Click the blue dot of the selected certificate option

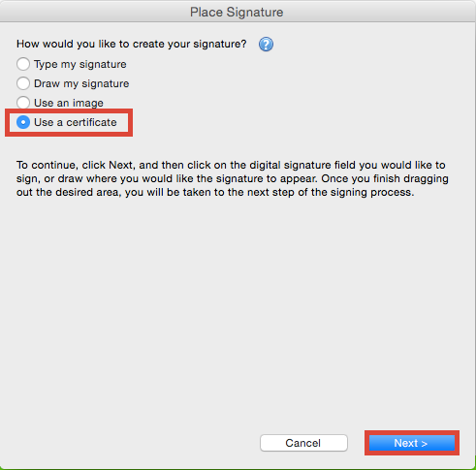coord(23,122)
